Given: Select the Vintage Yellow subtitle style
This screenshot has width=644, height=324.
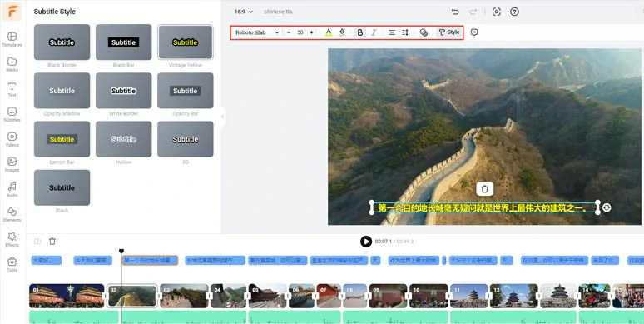Looking at the screenshot, I should pyautogui.click(x=186, y=42).
